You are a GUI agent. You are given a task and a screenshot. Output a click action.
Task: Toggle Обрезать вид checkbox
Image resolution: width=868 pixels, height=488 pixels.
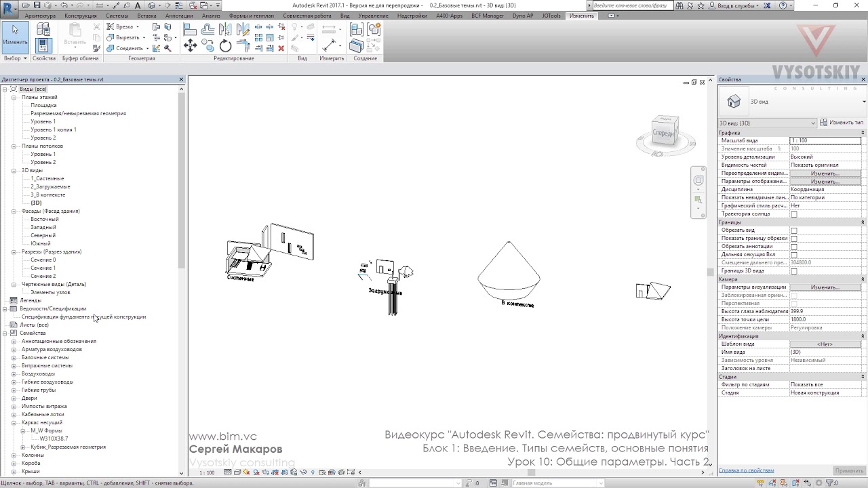tap(794, 230)
